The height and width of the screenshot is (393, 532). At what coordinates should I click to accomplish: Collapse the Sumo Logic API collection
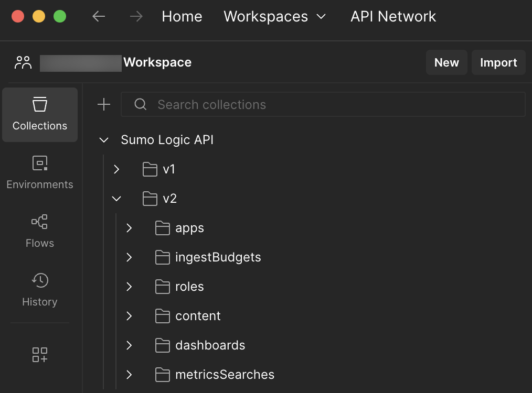103,139
